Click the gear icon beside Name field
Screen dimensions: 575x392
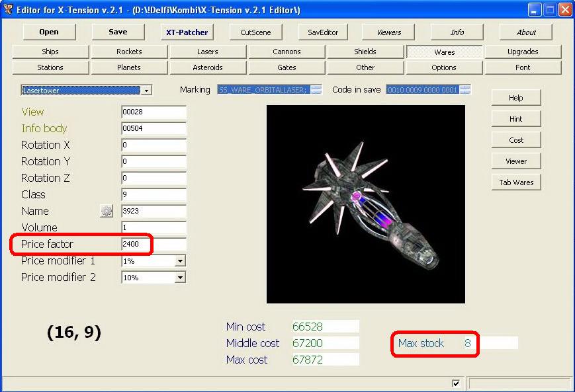click(107, 211)
